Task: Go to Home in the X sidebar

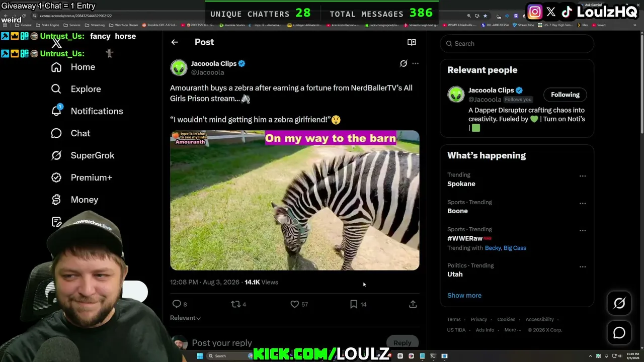Action: pyautogui.click(x=73, y=67)
